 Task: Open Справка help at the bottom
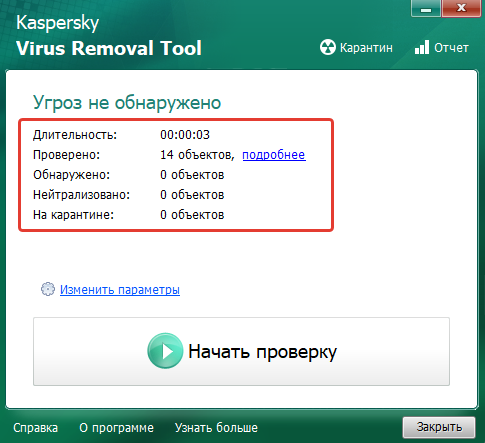tap(35, 427)
